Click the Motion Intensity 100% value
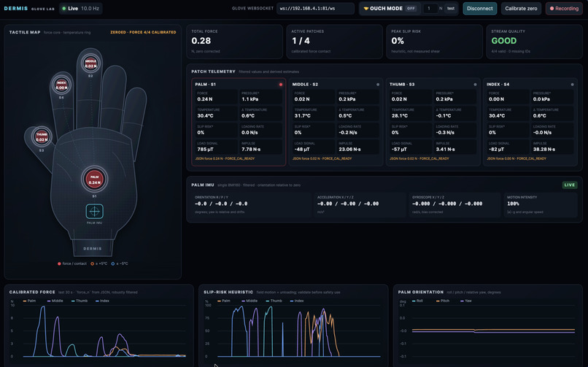 pyautogui.click(x=513, y=204)
